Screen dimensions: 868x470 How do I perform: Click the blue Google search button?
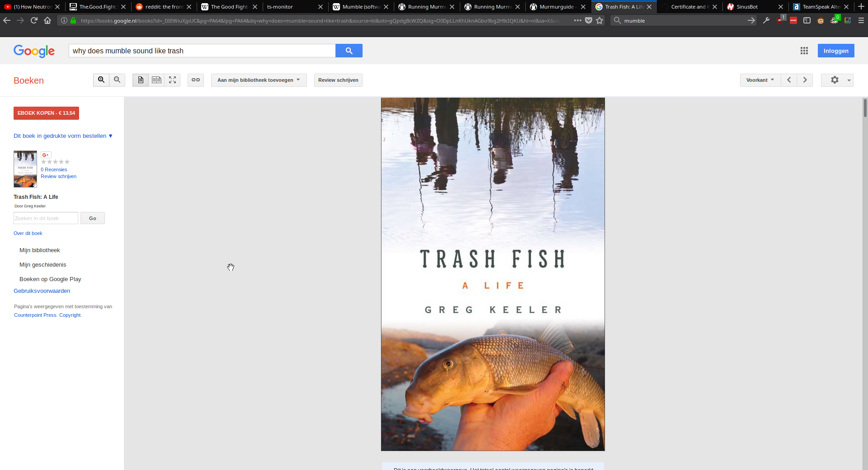[x=349, y=51]
